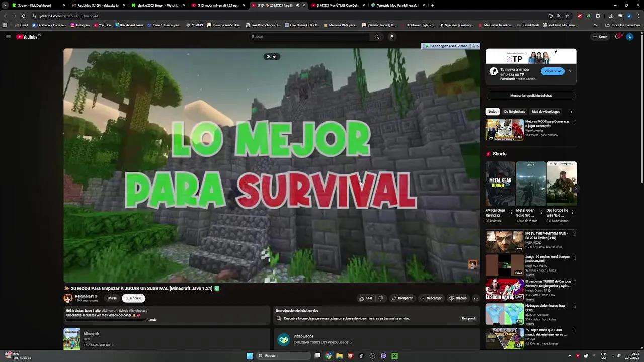644x362 pixels.
Task: Open a new browser tab with the plus button
Action: (432, 5)
